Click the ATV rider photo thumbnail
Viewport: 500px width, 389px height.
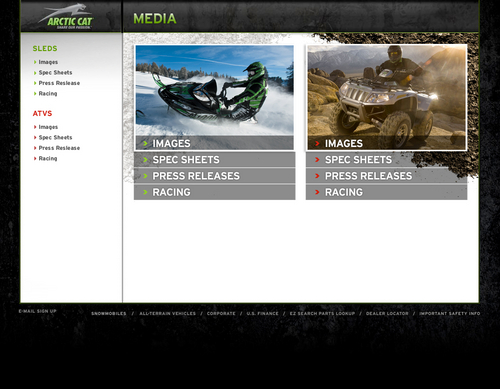387,90
